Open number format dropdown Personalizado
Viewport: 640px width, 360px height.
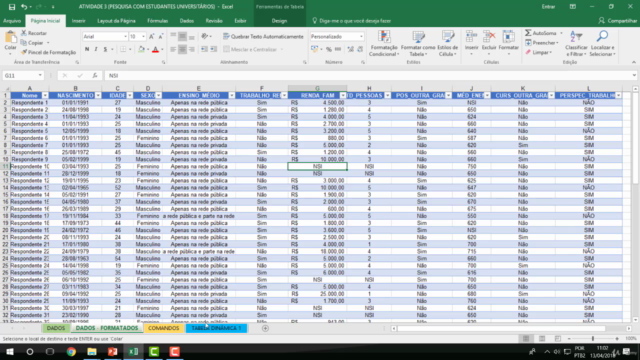coord(361,37)
